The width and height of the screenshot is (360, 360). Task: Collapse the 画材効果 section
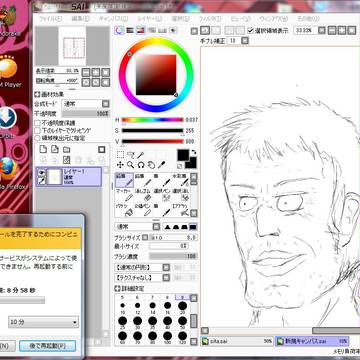pyautogui.click(x=37, y=95)
